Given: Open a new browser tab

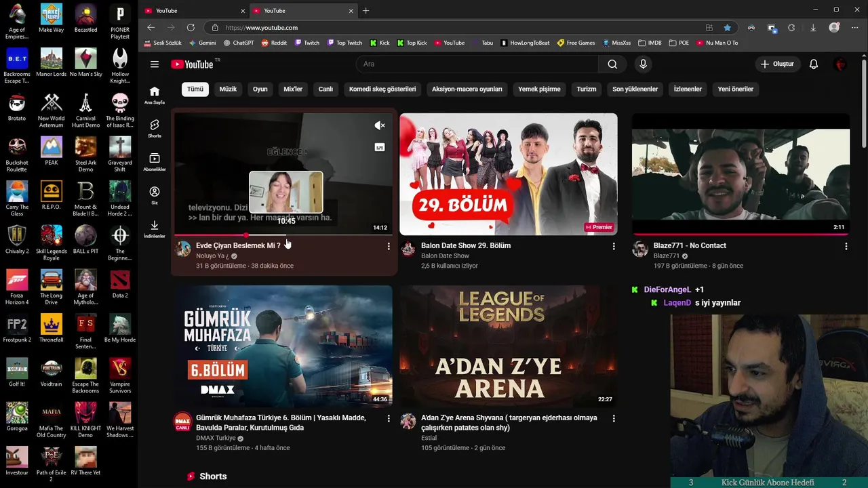Looking at the screenshot, I should pos(366,11).
